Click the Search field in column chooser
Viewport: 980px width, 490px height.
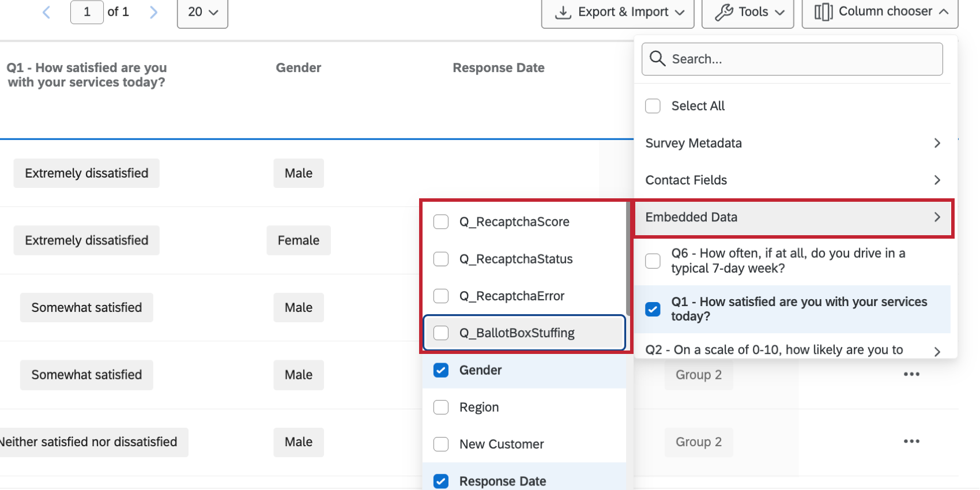pyautogui.click(x=792, y=59)
